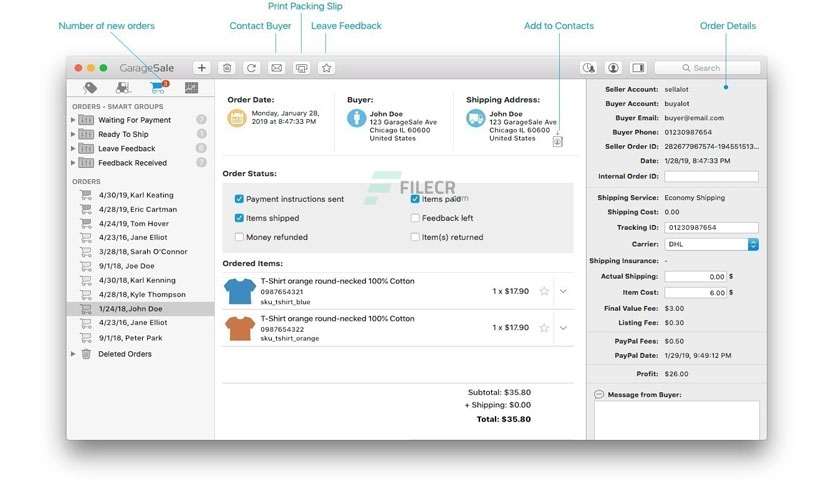836x484 pixels.
Task: Open the accounts person toolbar icon
Action: [x=613, y=68]
